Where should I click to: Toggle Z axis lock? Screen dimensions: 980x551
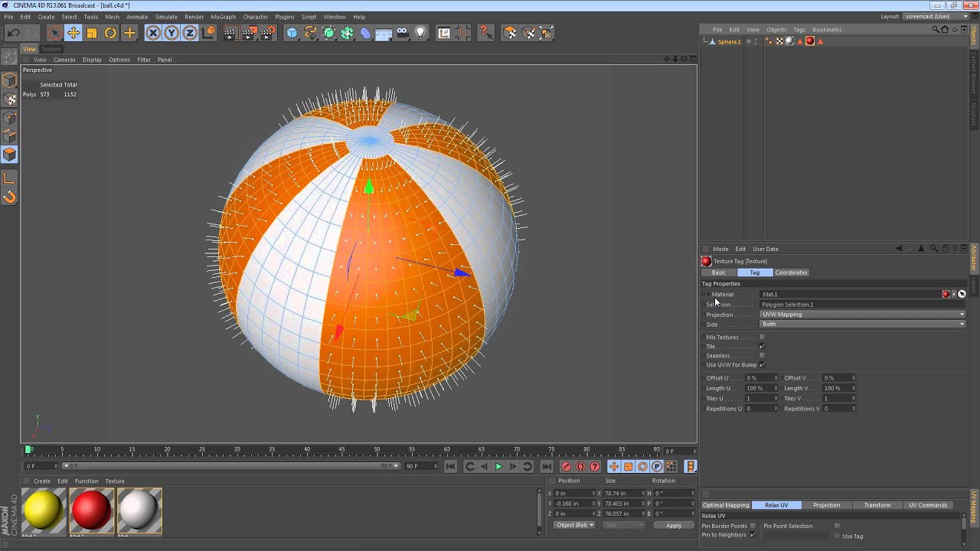pyautogui.click(x=190, y=33)
